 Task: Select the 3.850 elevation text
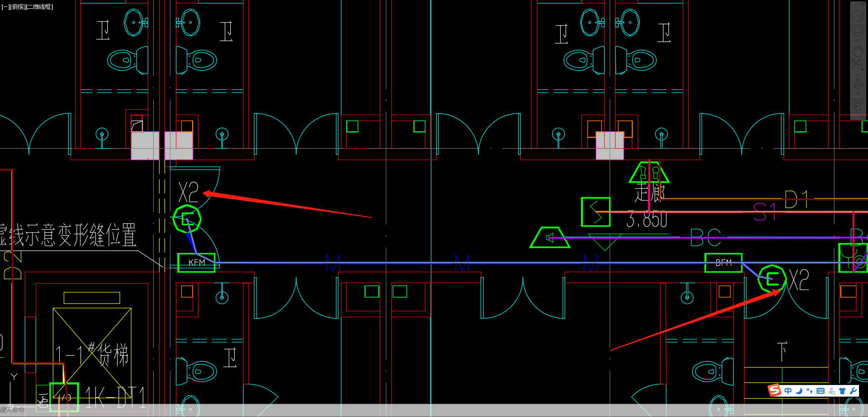tap(647, 219)
